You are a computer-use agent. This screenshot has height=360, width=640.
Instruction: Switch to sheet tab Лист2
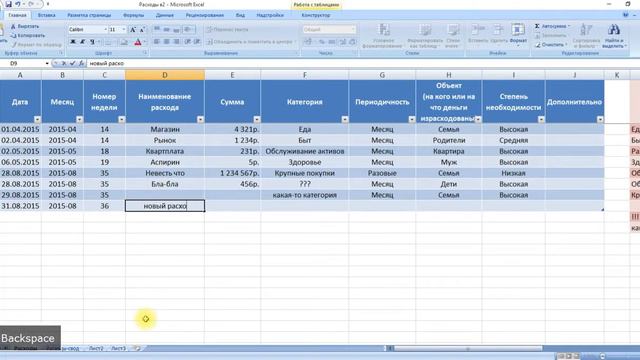pyautogui.click(x=96, y=349)
